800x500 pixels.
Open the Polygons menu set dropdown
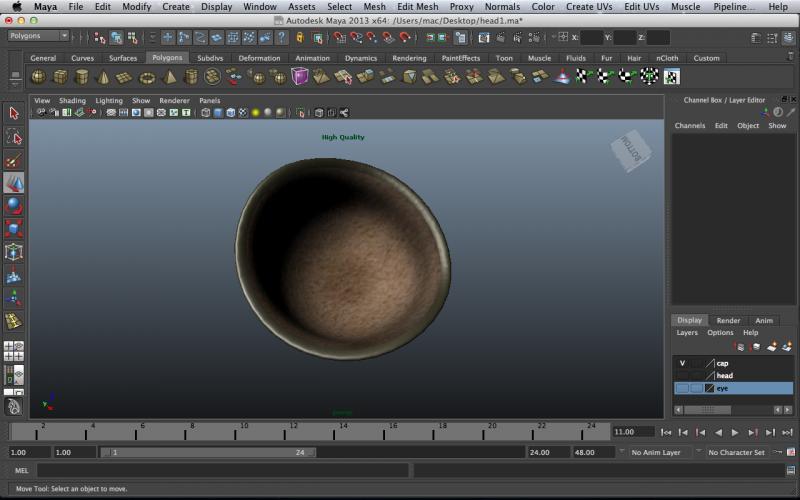tap(38, 36)
